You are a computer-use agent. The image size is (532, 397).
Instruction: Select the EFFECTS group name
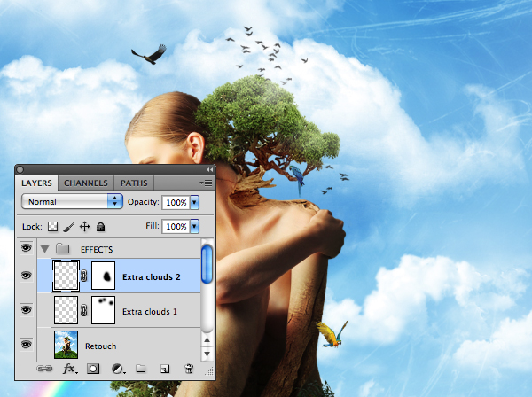coord(97,250)
